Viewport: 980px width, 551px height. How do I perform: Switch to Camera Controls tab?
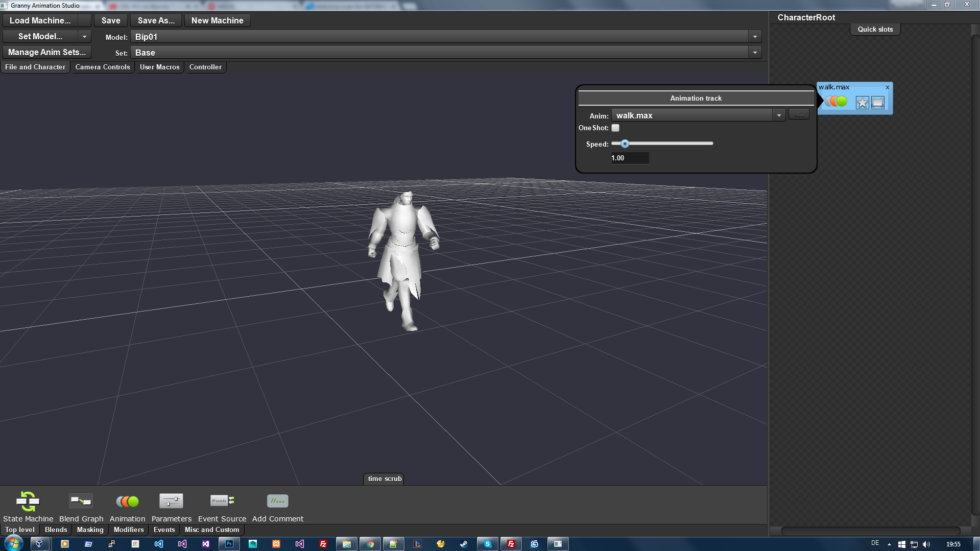point(103,67)
